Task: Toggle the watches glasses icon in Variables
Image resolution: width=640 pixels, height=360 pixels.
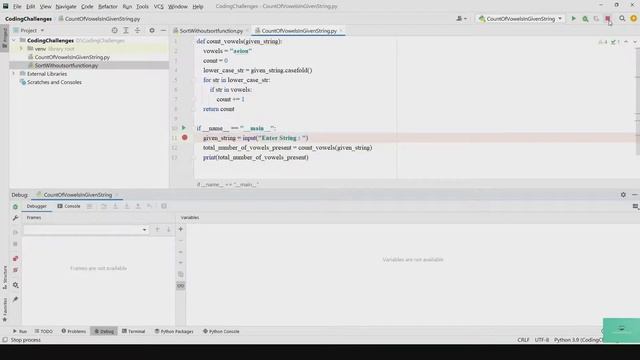Action: 180,286
